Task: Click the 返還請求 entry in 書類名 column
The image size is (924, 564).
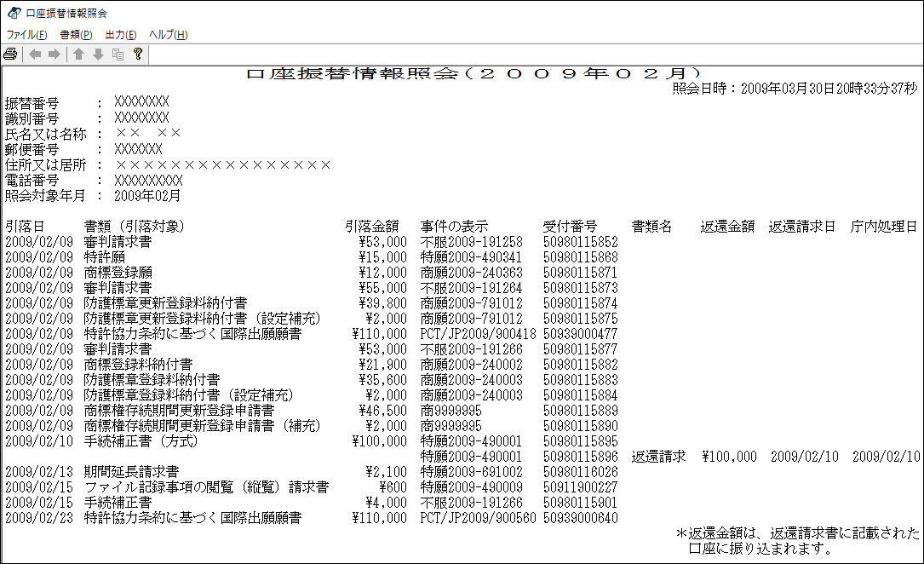Action: pos(658,457)
